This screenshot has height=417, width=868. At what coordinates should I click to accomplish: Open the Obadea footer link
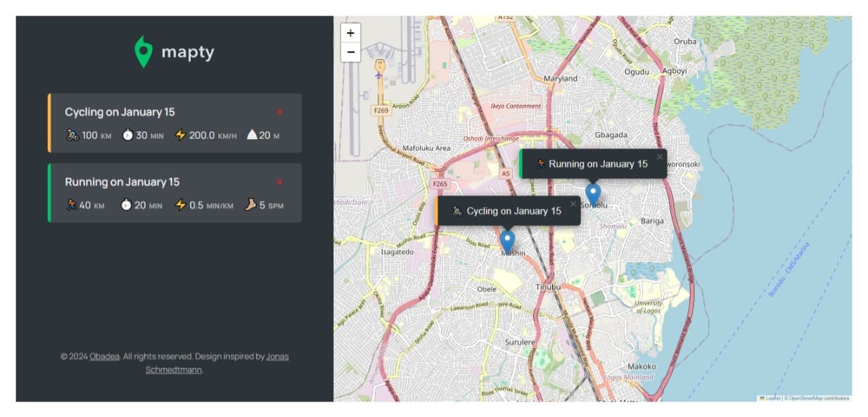[104, 357]
